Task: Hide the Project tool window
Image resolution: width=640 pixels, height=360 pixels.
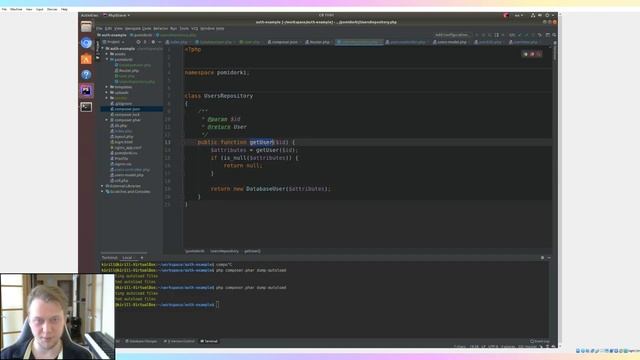Action: [160, 42]
